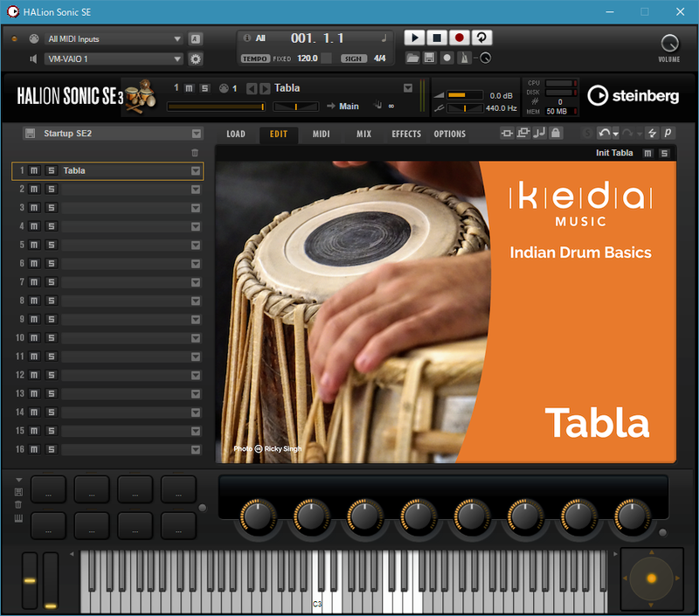The width and height of the screenshot is (699, 616).
Task: Load previous program with left arrow
Action: pyautogui.click(x=252, y=89)
